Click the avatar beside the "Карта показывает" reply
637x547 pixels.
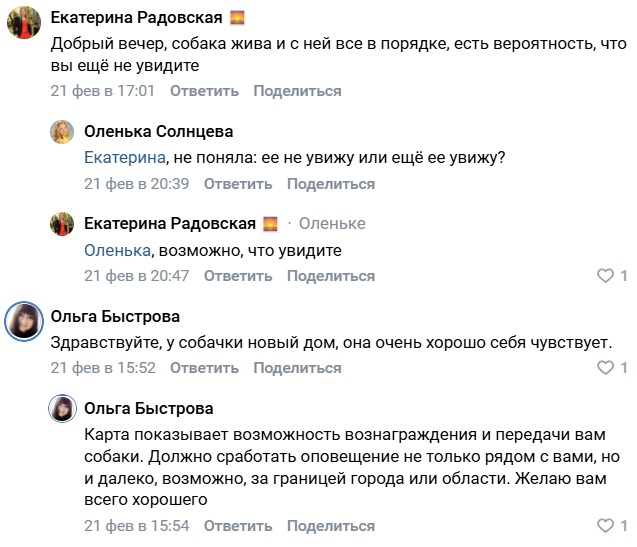[62, 409]
